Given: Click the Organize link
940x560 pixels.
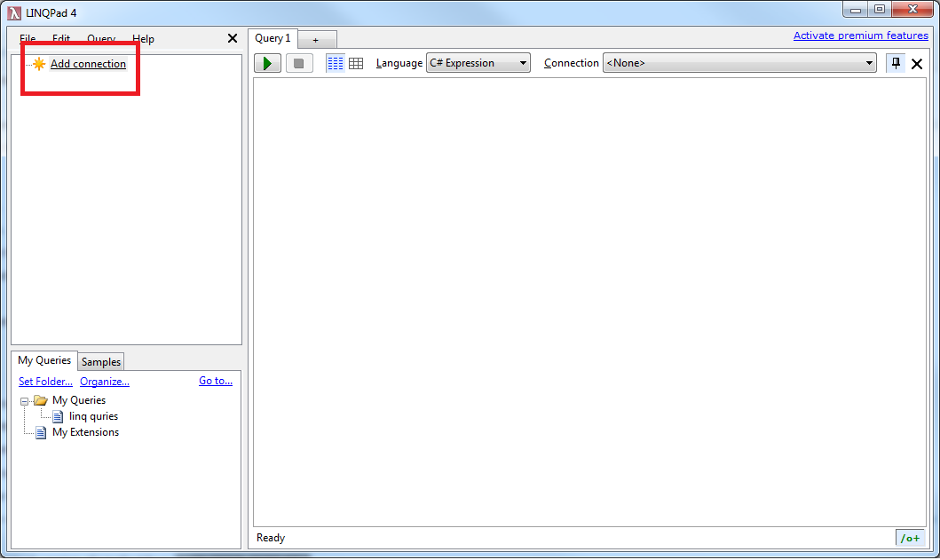Looking at the screenshot, I should pos(104,382).
